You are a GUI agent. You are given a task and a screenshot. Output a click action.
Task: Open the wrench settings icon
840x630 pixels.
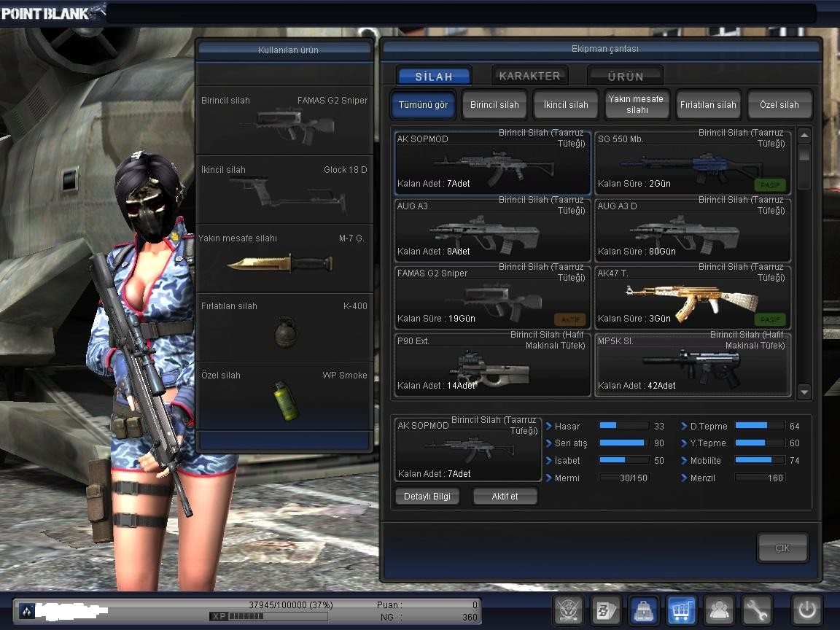click(x=756, y=610)
